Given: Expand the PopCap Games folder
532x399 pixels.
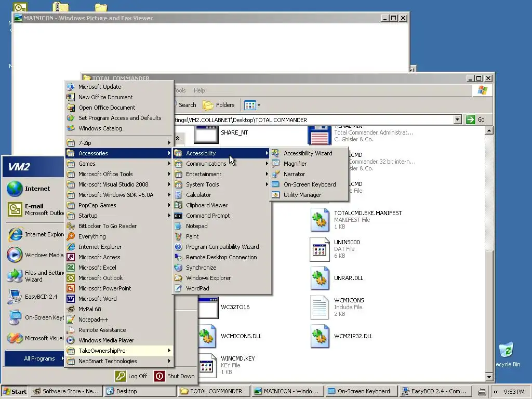Looking at the screenshot, I should point(119,205).
